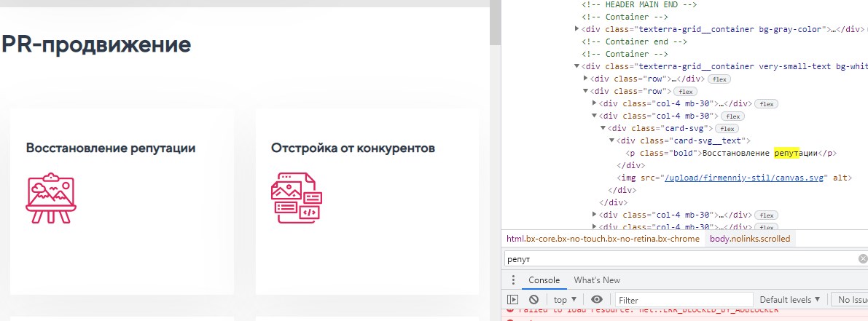Image resolution: width=868 pixels, height=321 pixels.
Task: Click the clear console icon
Action: coord(533,299)
